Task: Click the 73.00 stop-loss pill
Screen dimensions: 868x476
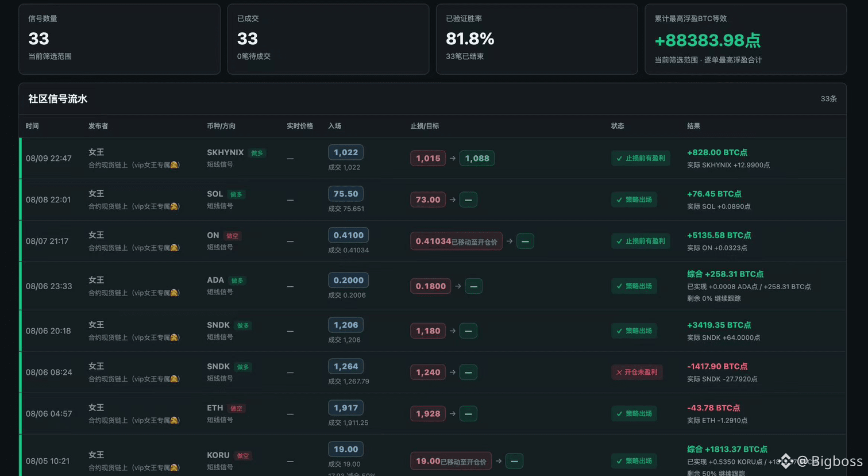Action: pyautogui.click(x=428, y=199)
